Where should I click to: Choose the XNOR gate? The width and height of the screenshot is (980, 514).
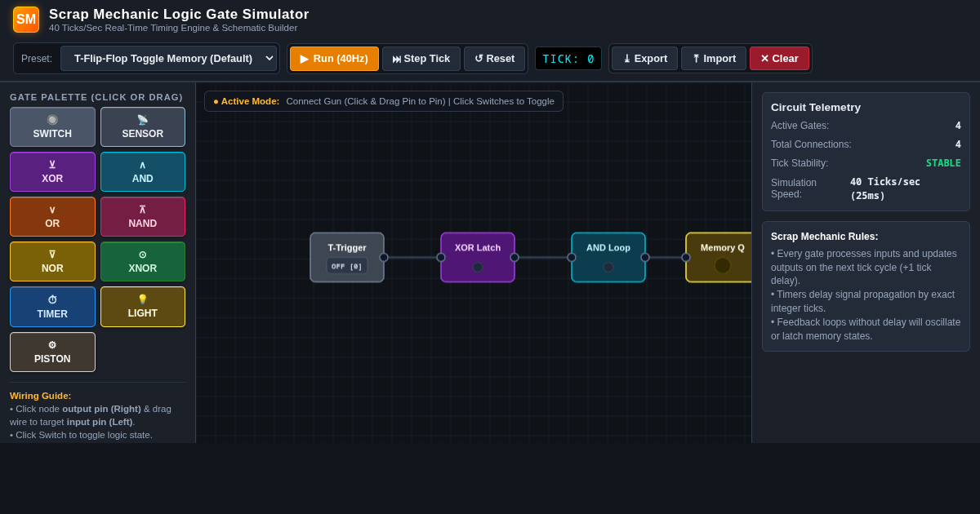[x=143, y=262]
